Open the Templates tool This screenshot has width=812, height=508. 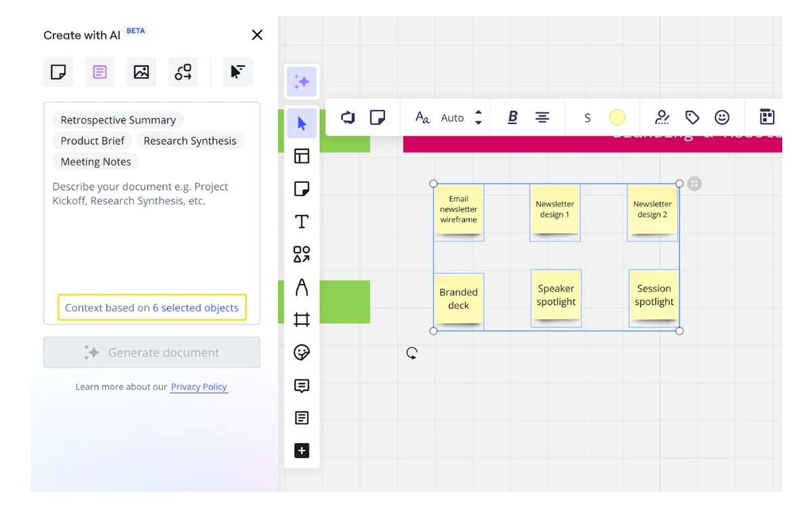click(x=302, y=156)
